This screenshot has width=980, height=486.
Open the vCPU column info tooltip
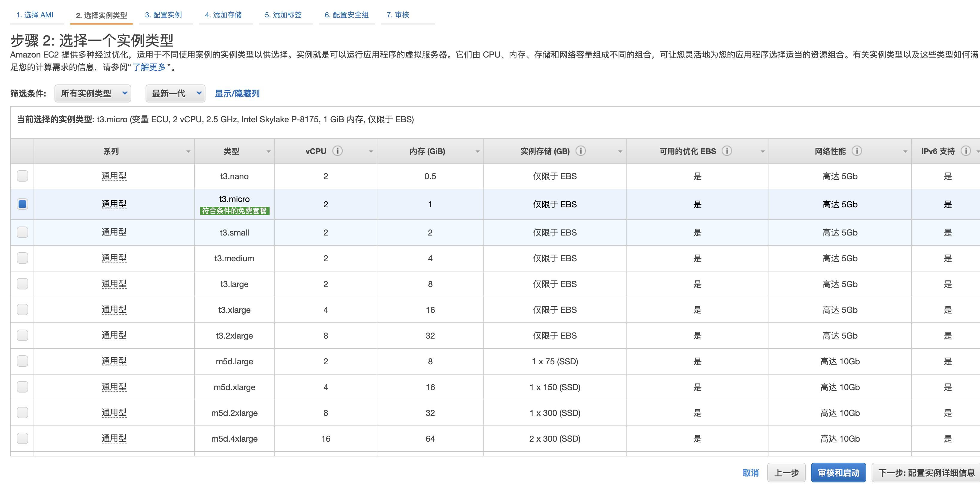338,151
